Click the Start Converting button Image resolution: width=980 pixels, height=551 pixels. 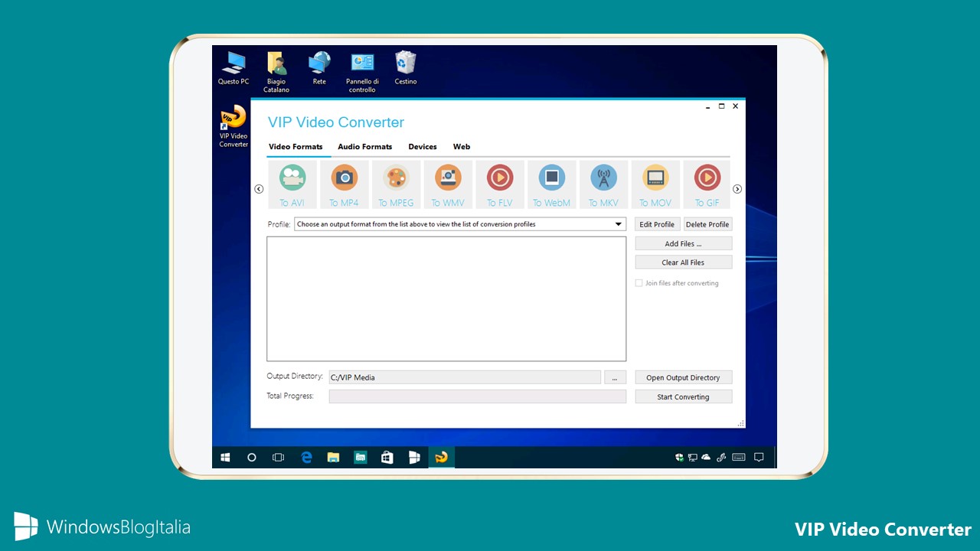684,396
